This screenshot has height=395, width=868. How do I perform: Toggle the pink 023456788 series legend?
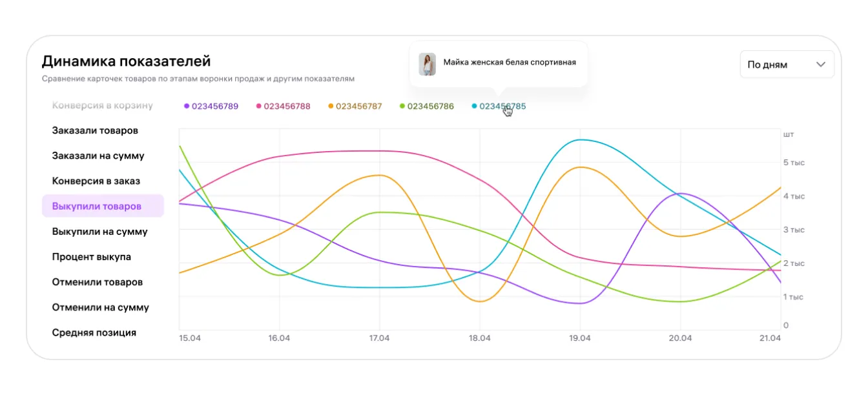coord(283,106)
